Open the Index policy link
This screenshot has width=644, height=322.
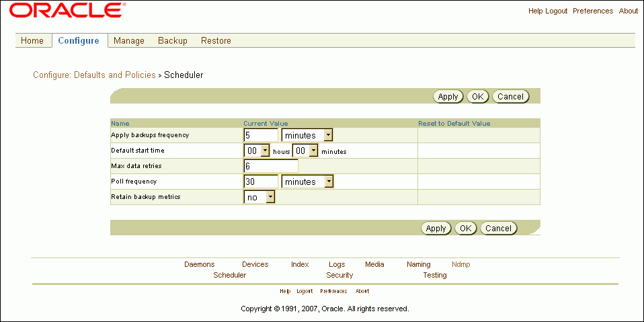(x=300, y=264)
